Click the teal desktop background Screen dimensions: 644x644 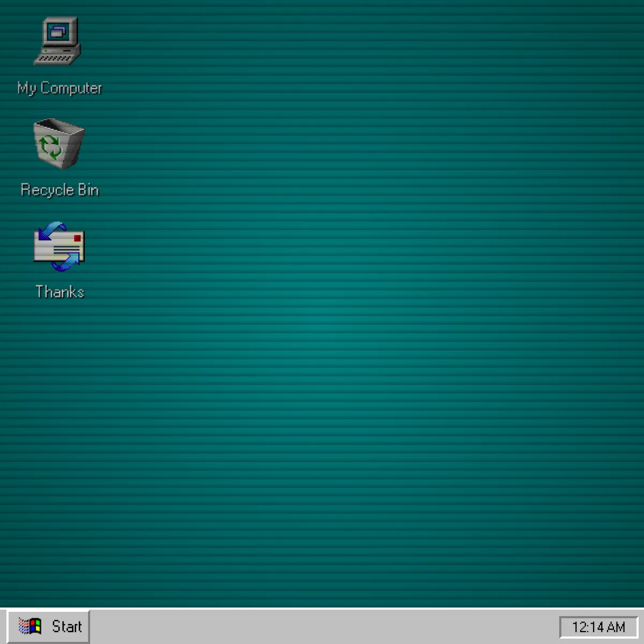[x=322, y=376]
